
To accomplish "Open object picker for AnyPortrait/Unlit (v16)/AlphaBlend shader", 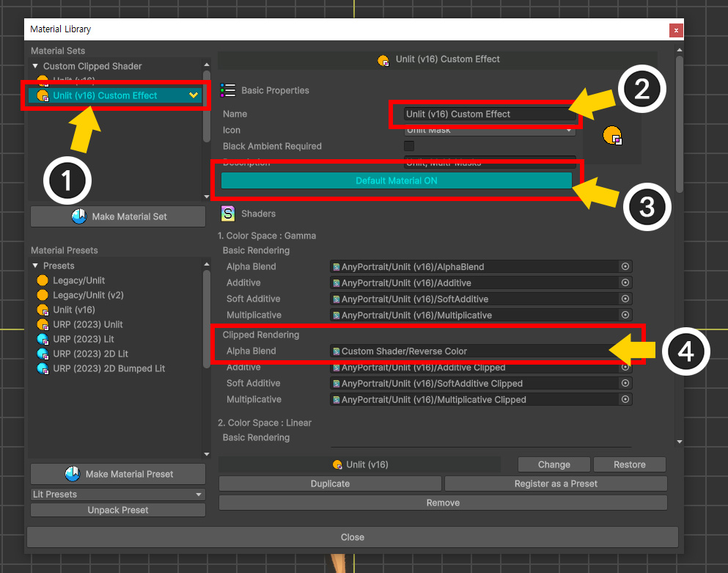I will coord(625,266).
